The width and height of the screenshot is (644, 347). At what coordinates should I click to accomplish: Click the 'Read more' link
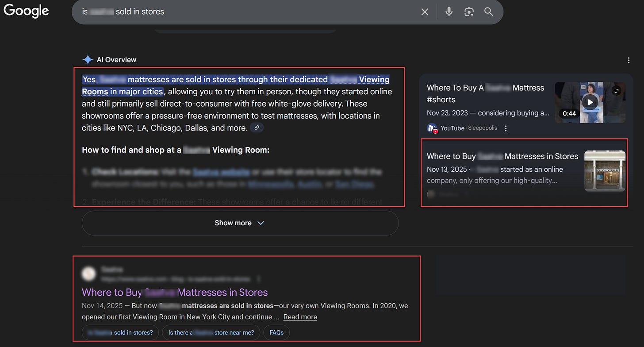coord(300,317)
